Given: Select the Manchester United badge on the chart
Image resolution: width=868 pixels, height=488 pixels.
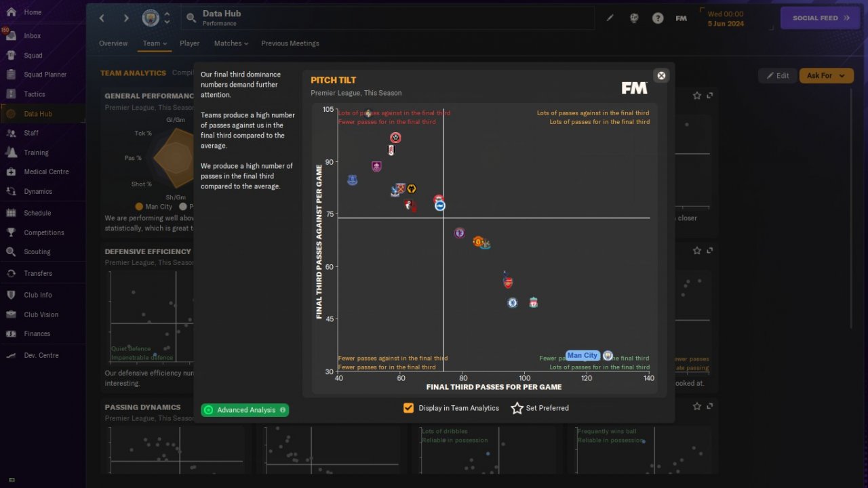Looking at the screenshot, I should pyautogui.click(x=477, y=241).
